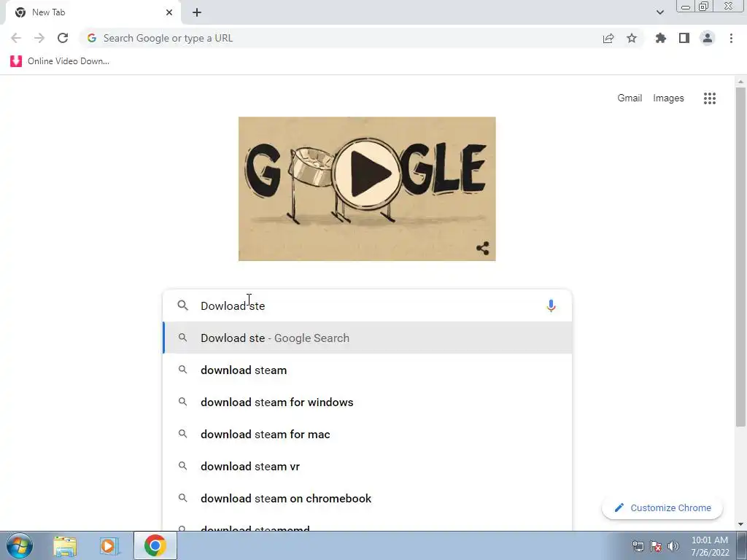Close the New Tab tab
The image size is (747, 560).
point(169,12)
